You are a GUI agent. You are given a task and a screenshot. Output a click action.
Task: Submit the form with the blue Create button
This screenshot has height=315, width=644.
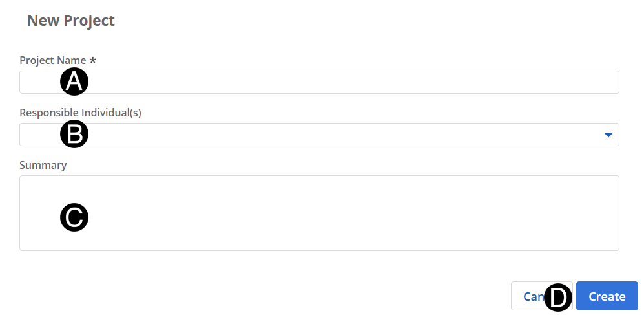607,296
